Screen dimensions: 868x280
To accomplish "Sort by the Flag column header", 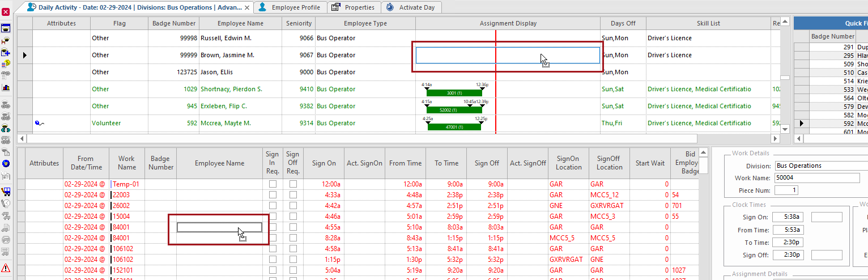I will 119,23.
